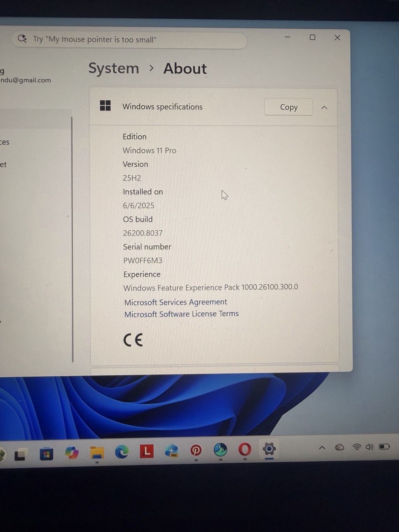Close the Settings window
399x532 pixels.
coord(337,38)
